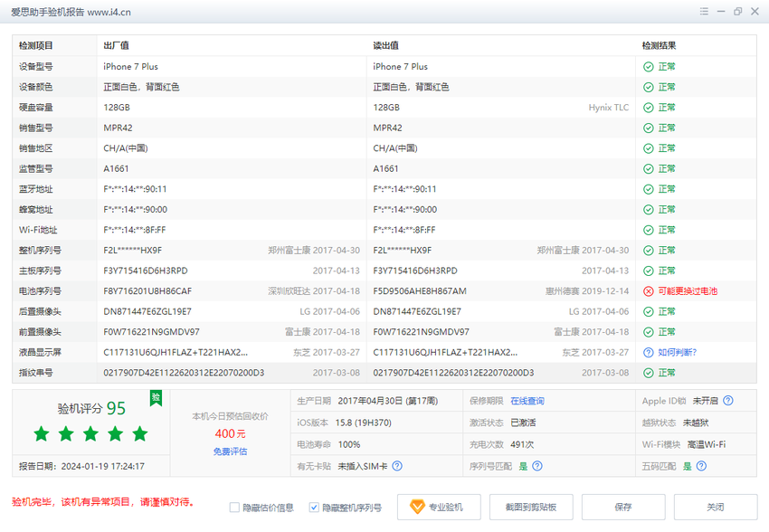This screenshot has width=769, height=532.
Task: Click the factory 主板序列号 value F3Y715416D6H3RPD
Action: (x=146, y=271)
